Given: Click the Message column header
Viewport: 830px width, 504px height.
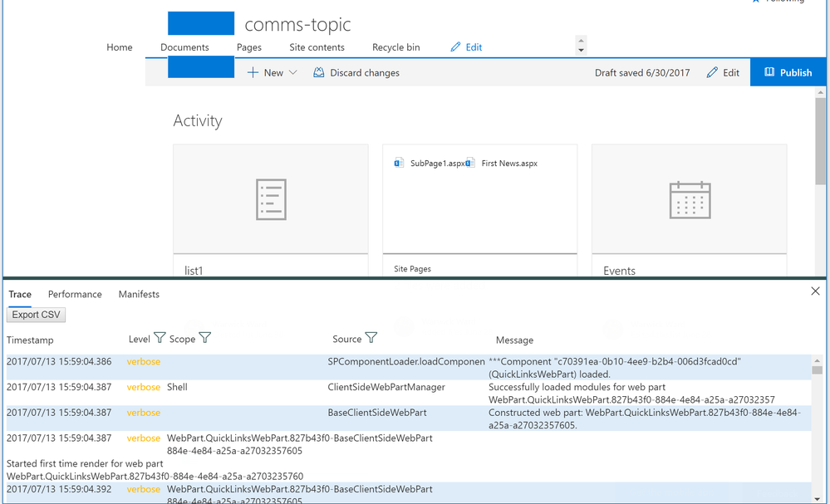Looking at the screenshot, I should coord(514,340).
